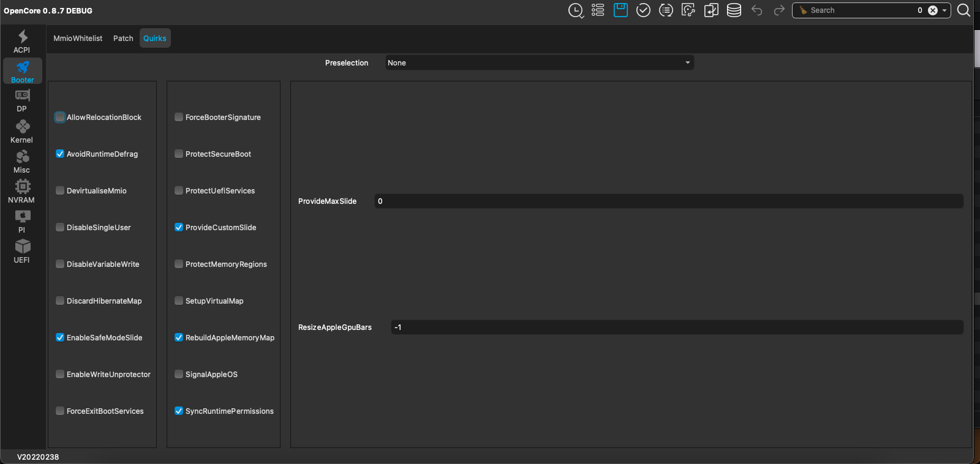Disable SyncRuntimePermissions checkbox
The width and height of the screenshot is (980, 464).
click(x=179, y=411)
